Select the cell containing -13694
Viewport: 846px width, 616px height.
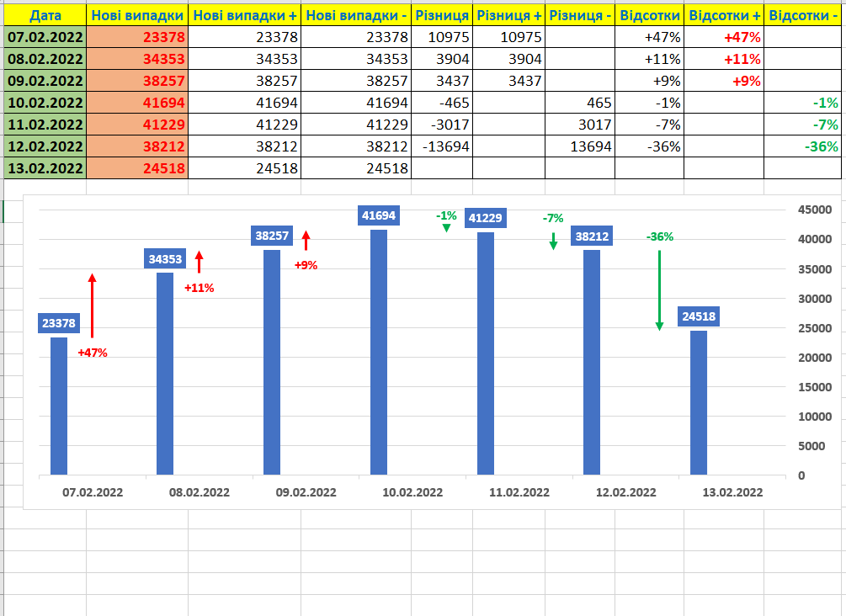pyautogui.click(x=441, y=146)
